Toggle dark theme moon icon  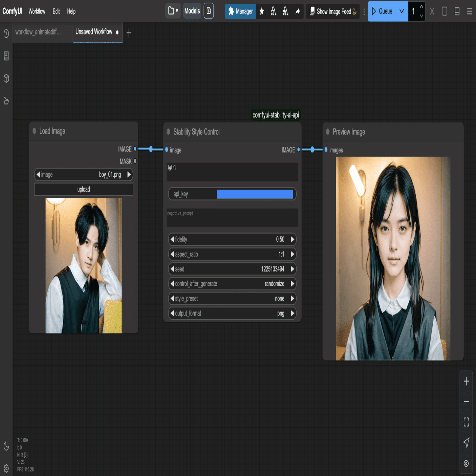click(6, 446)
